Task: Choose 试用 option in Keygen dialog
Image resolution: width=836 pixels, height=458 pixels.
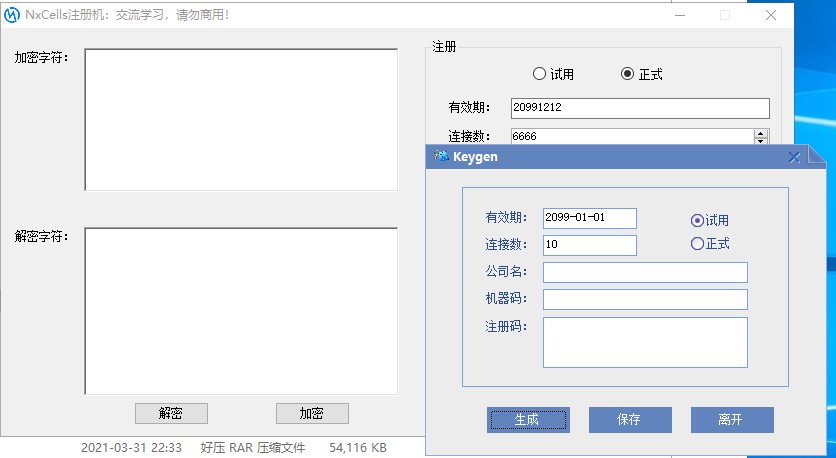Action: click(710, 220)
